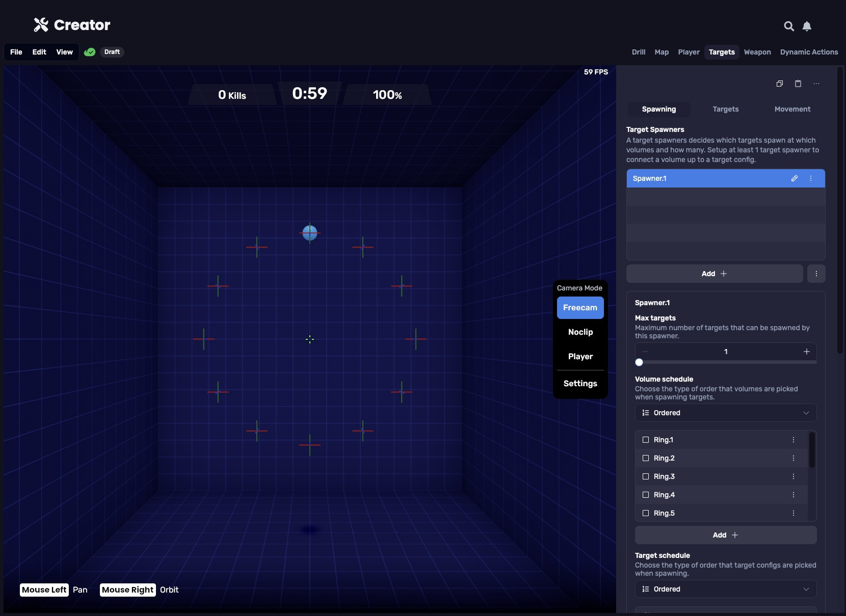Image resolution: width=846 pixels, height=616 pixels.
Task: Add a new target spawner
Action: pos(715,274)
